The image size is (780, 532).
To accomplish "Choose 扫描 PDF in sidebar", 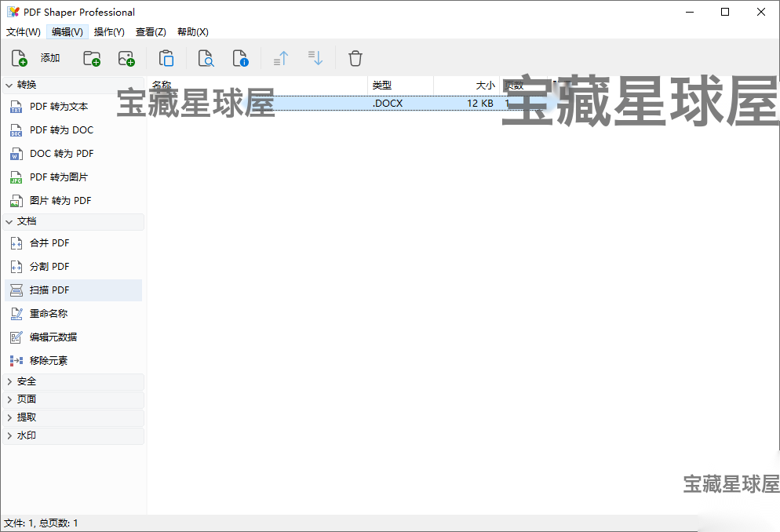I will (73, 290).
